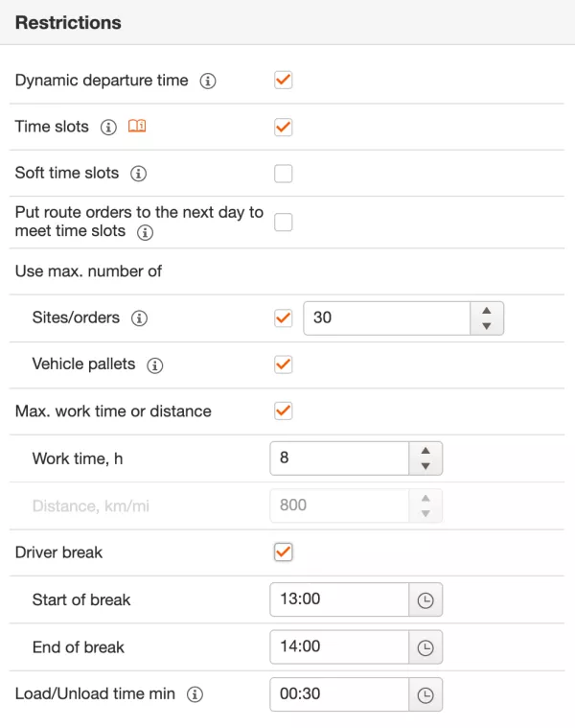The height and width of the screenshot is (728, 575).
Task: Decrease Work time hours with down arrow
Action: pos(425,466)
